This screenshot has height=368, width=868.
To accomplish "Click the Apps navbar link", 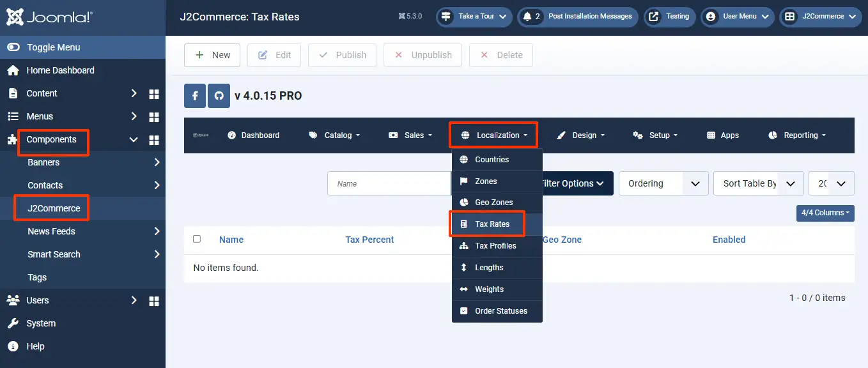I will tap(723, 135).
